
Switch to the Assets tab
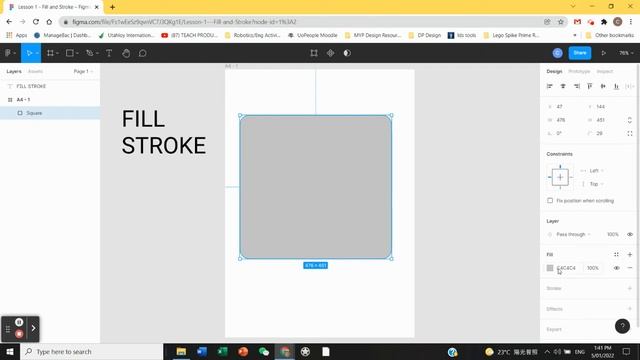(x=35, y=71)
